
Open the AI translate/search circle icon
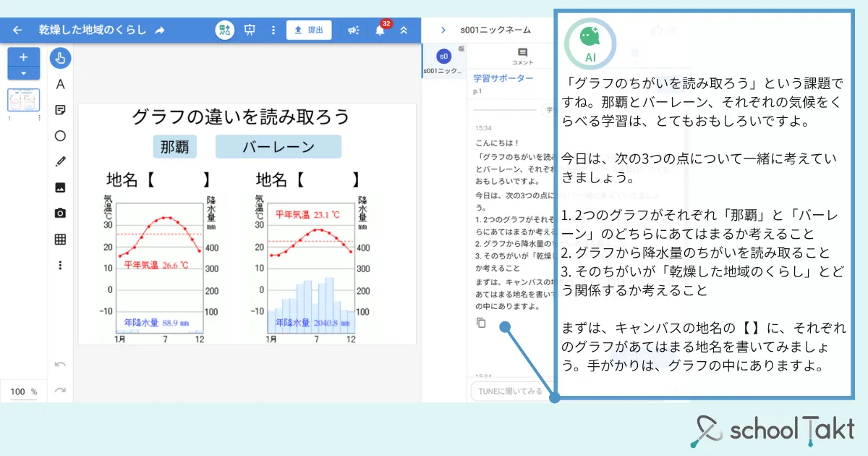coord(225,30)
